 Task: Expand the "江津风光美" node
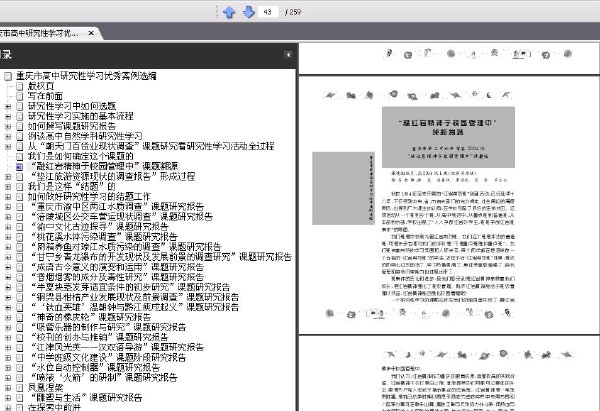[x=8, y=347]
